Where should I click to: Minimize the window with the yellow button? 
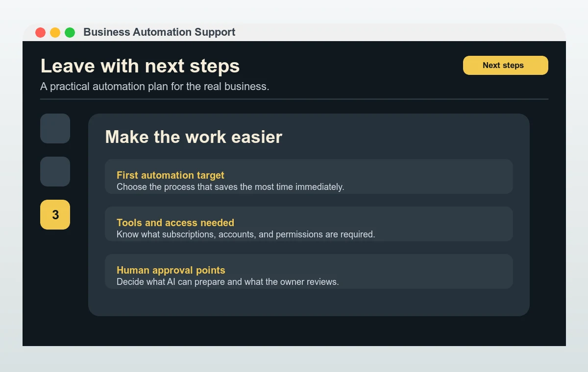pyautogui.click(x=55, y=33)
